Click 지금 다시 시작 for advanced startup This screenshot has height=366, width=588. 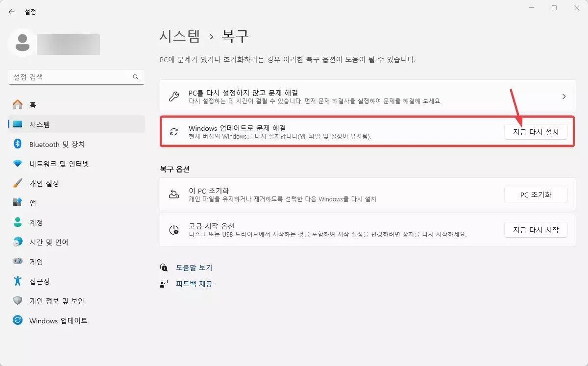536,230
